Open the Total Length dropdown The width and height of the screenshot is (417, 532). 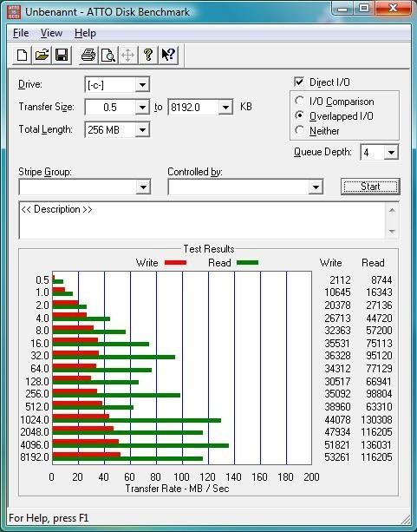pos(142,129)
